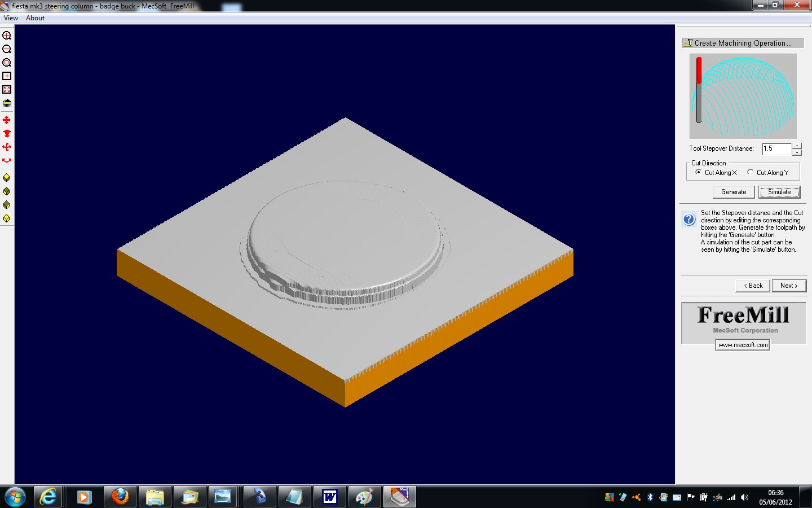Viewport: 812px width, 508px height.
Task: Switch to Microsoft Word in the taskbar
Action: coord(329,497)
